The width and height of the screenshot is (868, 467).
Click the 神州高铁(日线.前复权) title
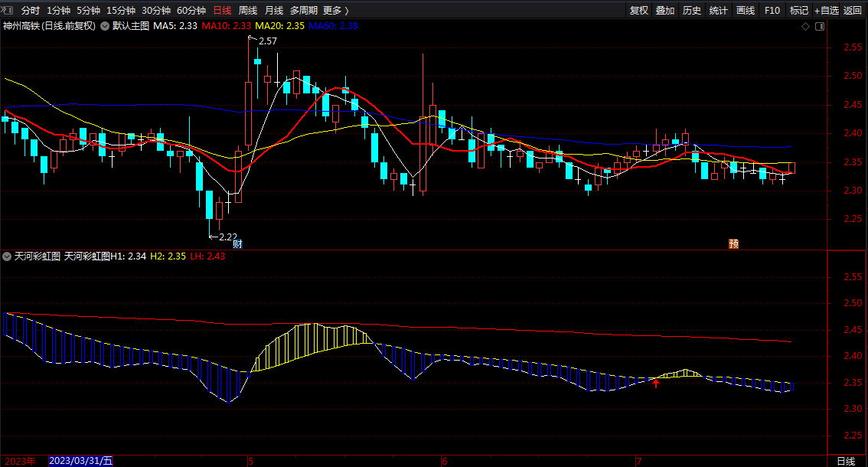[49, 26]
